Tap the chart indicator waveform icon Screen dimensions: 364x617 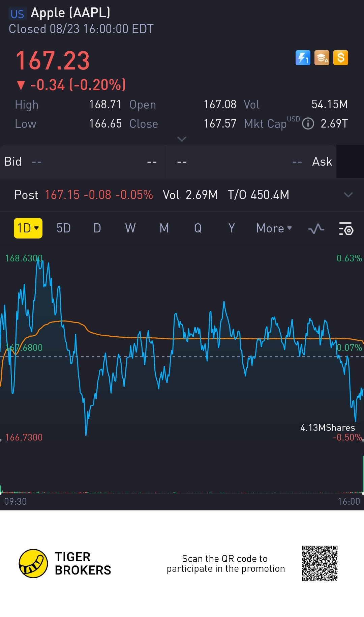[x=316, y=229]
